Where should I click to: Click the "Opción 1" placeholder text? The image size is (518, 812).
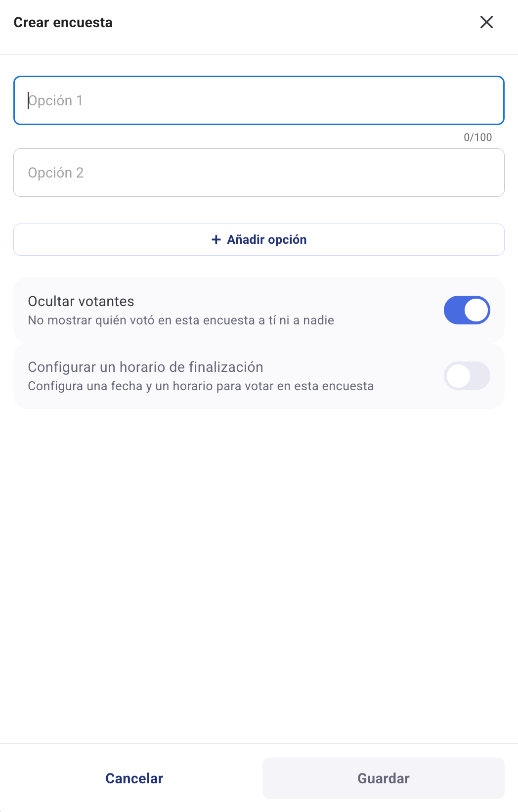point(55,100)
